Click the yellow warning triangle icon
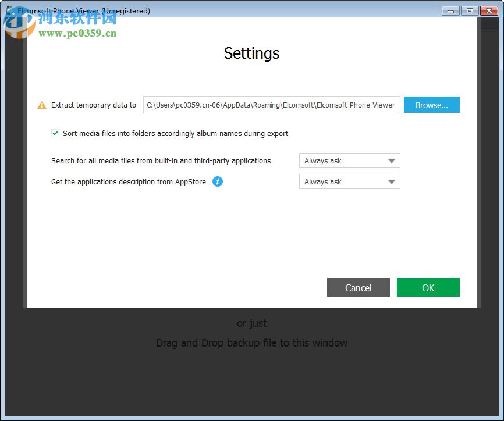Screen dimensions: 504x421 41,105
